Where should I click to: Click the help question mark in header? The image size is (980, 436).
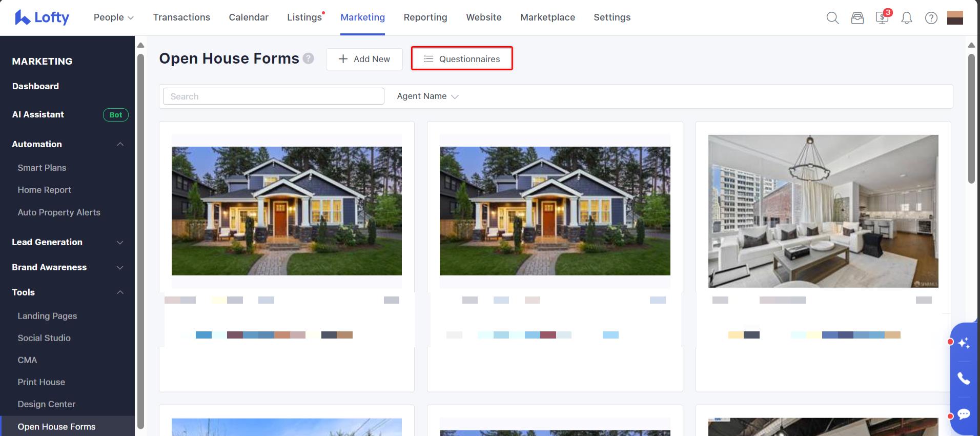[x=931, y=18]
